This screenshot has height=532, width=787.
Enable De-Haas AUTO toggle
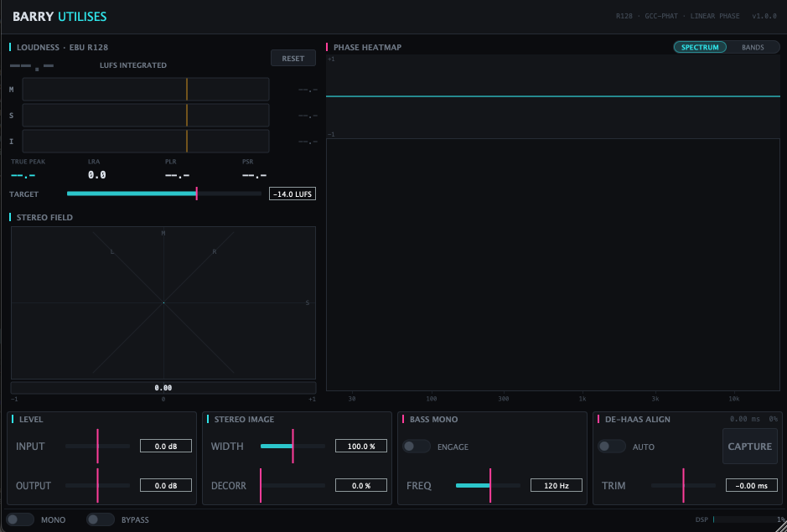(x=611, y=447)
